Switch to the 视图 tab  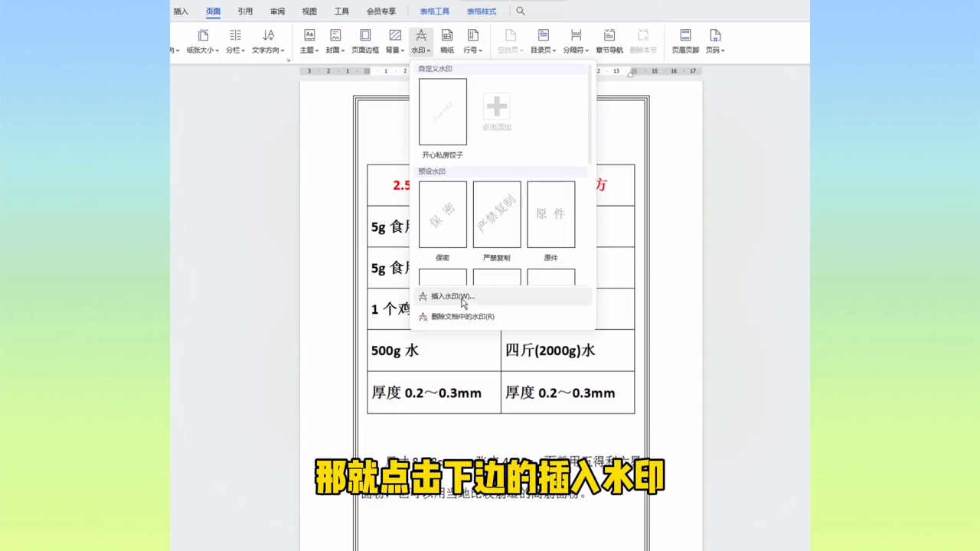[309, 11]
